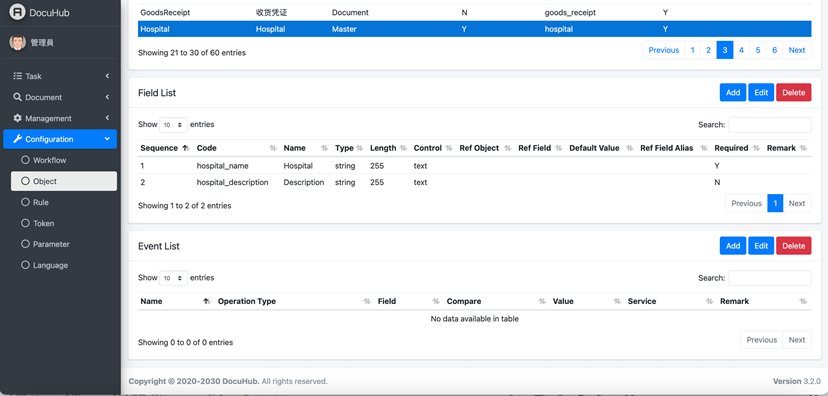Click the Configuration wrench icon
This screenshot has width=828, height=396.
[17, 139]
